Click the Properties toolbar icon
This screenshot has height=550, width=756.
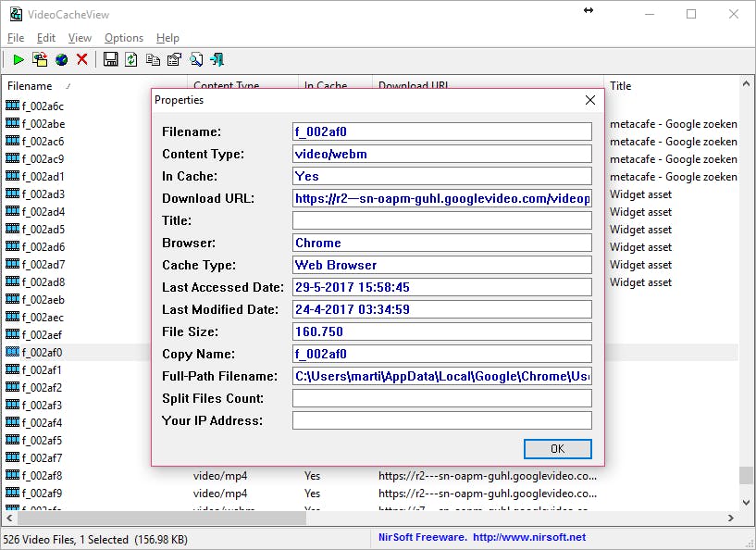tap(174, 60)
